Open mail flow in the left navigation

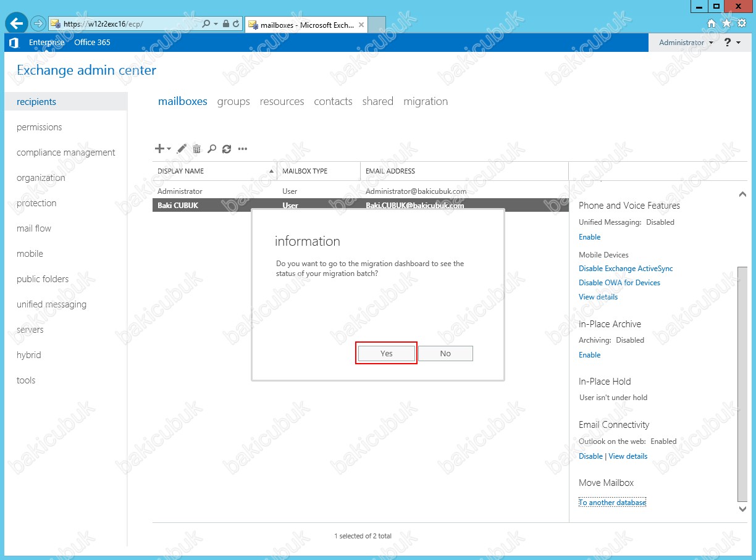tap(34, 228)
